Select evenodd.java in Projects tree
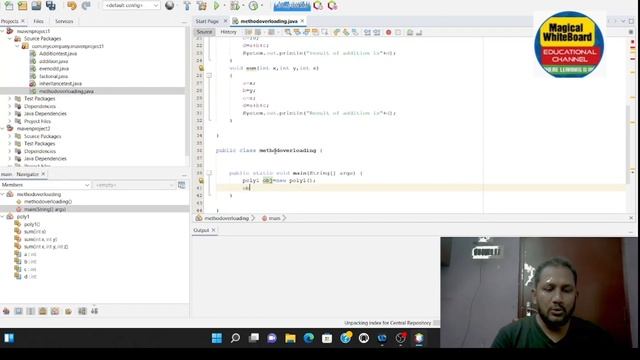This screenshot has height=360, width=640. click(x=54, y=69)
